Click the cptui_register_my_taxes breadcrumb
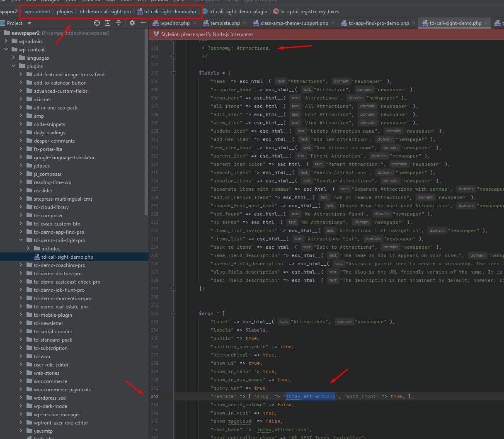The image size is (504, 439). click(313, 12)
